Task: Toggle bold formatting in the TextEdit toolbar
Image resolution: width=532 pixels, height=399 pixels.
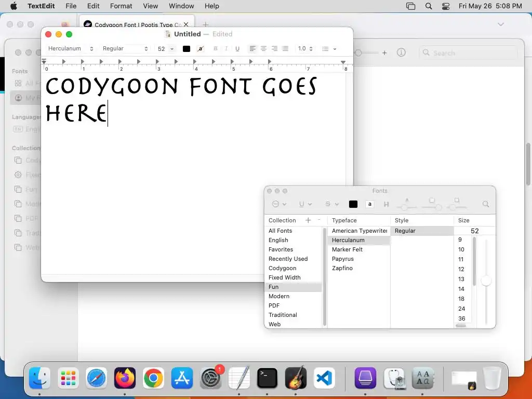Action: coord(216,48)
